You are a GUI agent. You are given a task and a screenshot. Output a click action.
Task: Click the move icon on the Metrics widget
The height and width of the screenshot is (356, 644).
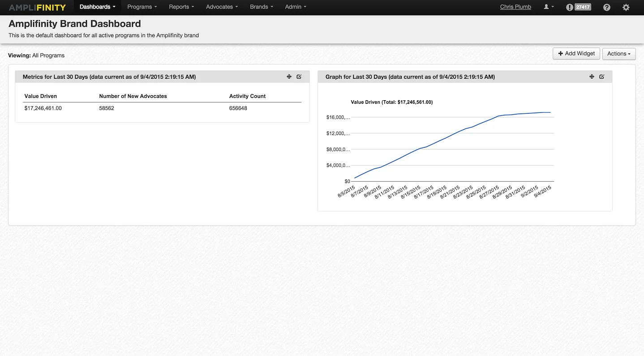click(289, 76)
